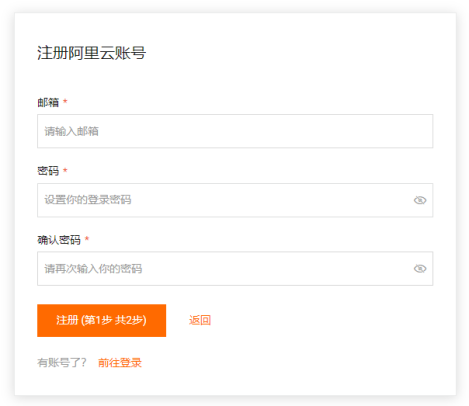This screenshot has width=469, height=406.
Task: Click the 请输入邮箱 placeholder text
Action: (x=71, y=131)
